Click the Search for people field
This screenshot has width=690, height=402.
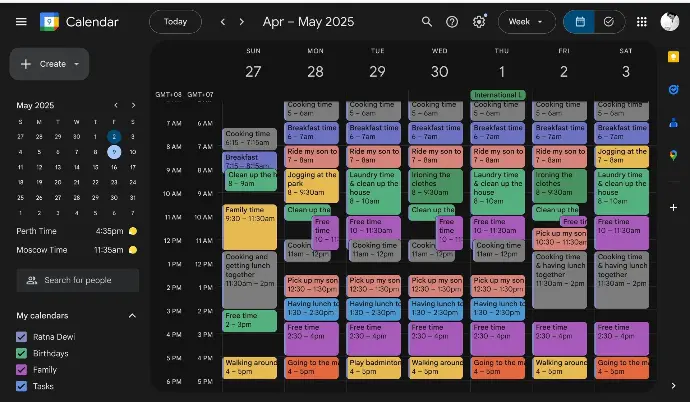(x=78, y=280)
